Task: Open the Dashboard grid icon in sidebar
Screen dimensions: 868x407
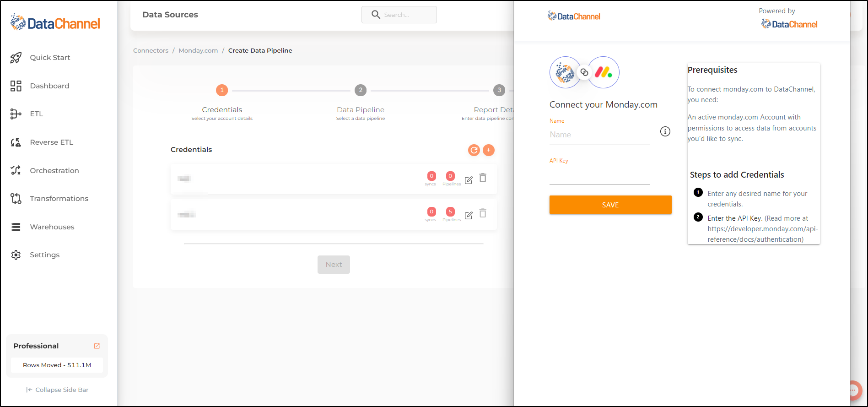Action: 16,86
